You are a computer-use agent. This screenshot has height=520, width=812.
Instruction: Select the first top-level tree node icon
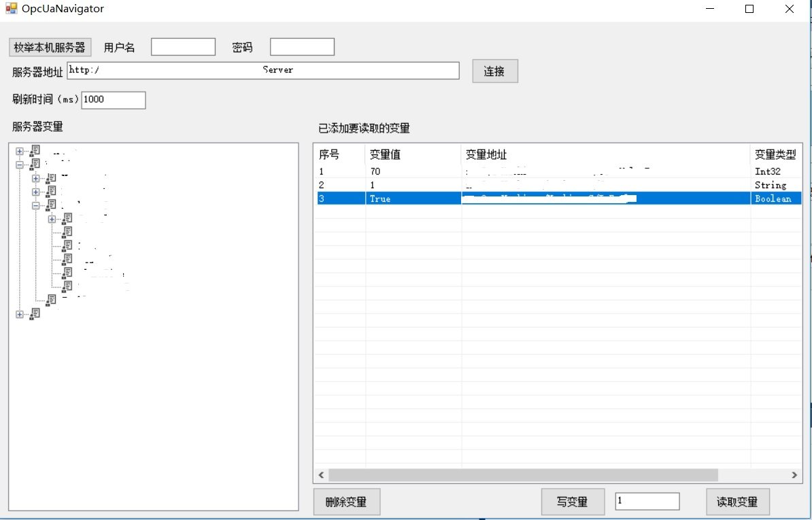point(35,151)
